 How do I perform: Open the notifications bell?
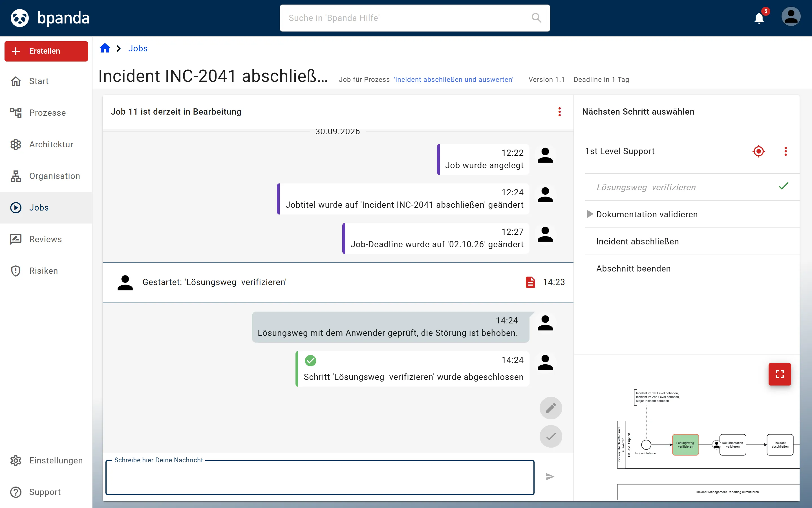click(x=759, y=18)
